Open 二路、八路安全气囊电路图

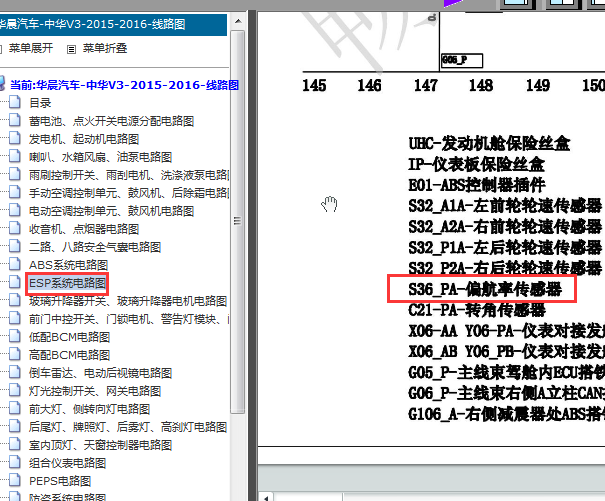[x=95, y=247]
